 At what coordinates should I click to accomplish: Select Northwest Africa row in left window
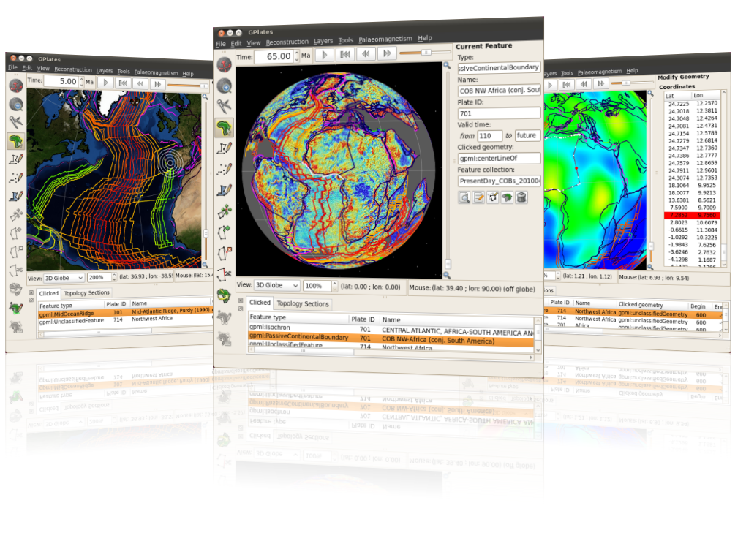click(124, 320)
